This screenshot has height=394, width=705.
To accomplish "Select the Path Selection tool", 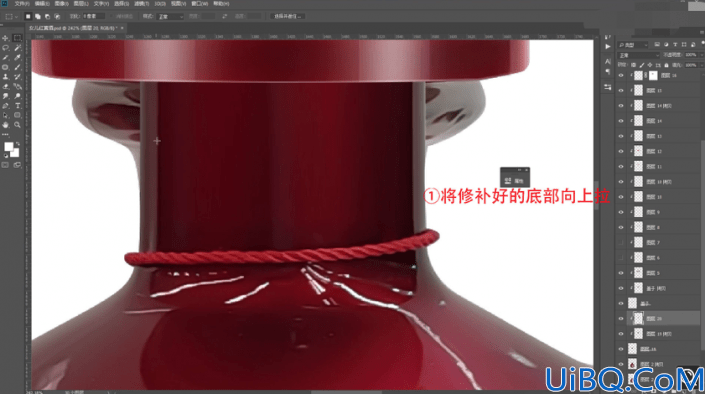I will pos(5,116).
